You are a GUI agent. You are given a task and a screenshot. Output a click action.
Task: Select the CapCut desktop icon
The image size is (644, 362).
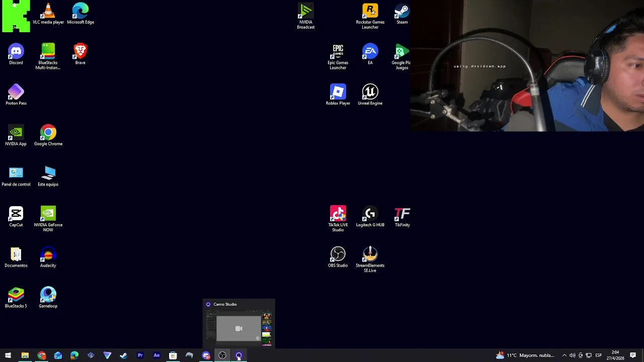pos(16,216)
